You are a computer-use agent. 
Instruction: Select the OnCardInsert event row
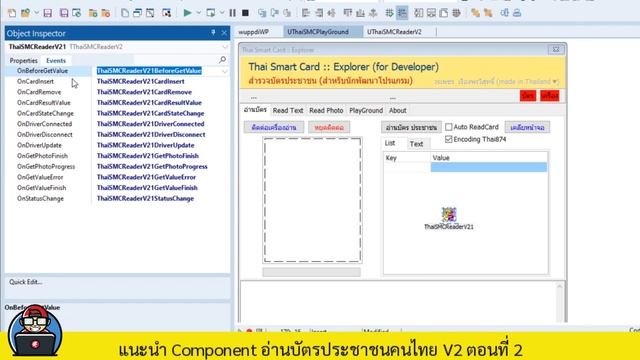coord(36,81)
